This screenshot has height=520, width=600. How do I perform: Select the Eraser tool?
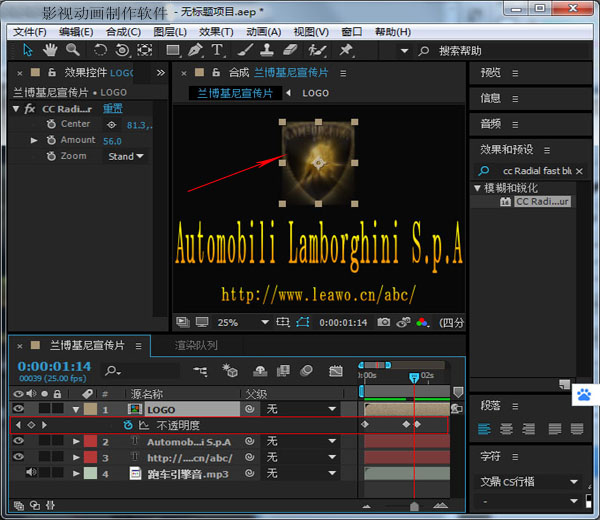point(290,50)
